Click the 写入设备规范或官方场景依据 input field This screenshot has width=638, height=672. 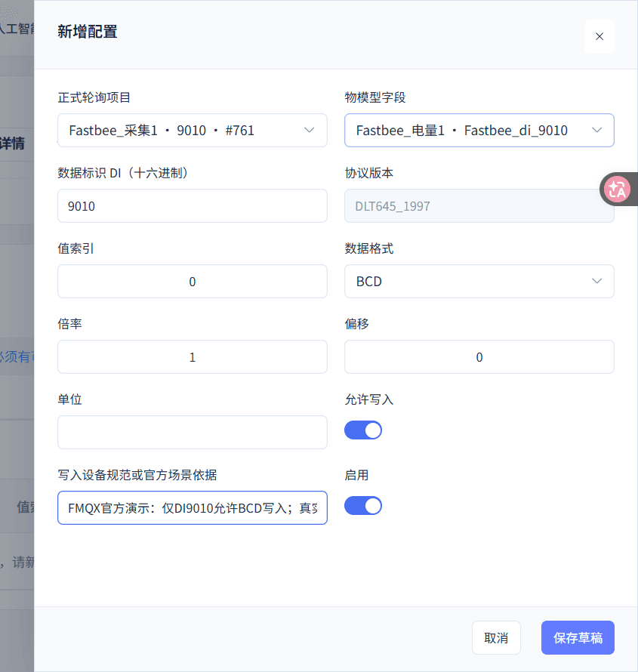click(x=193, y=507)
